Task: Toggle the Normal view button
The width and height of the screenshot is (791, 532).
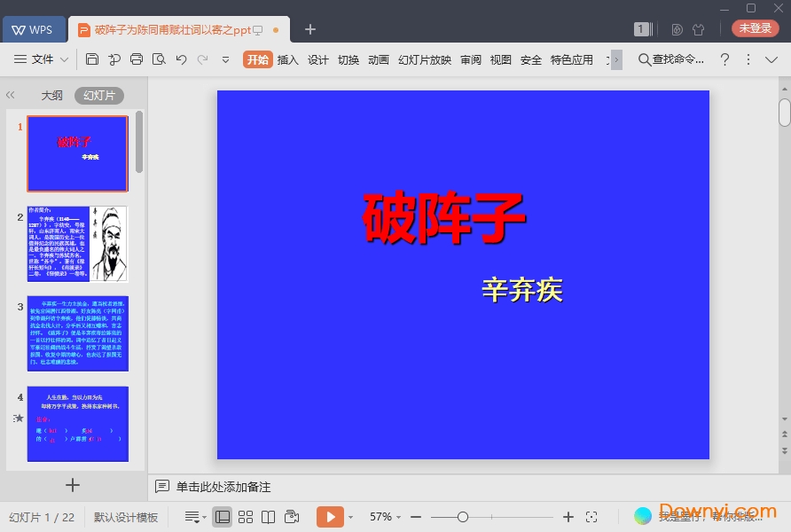Action: coord(223,516)
